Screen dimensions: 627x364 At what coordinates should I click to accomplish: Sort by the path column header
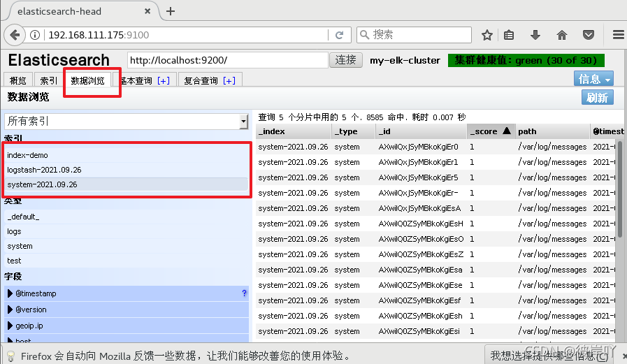(553, 131)
